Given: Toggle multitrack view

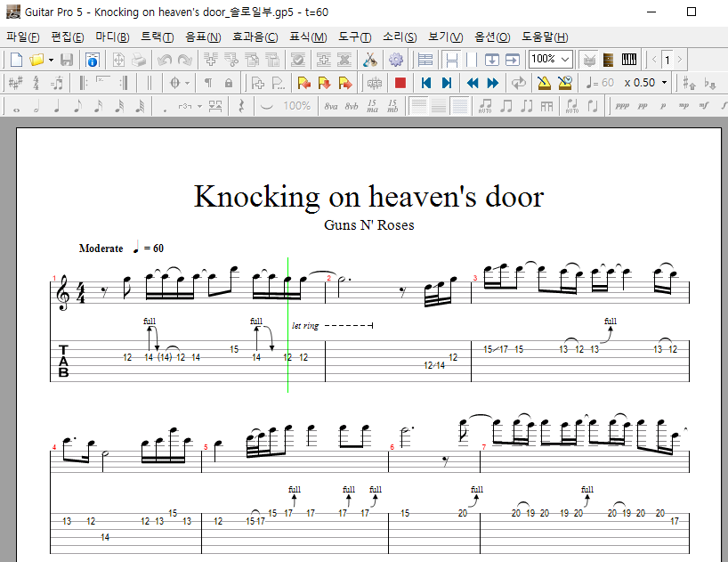Looking at the screenshot, I should point(425,60).
